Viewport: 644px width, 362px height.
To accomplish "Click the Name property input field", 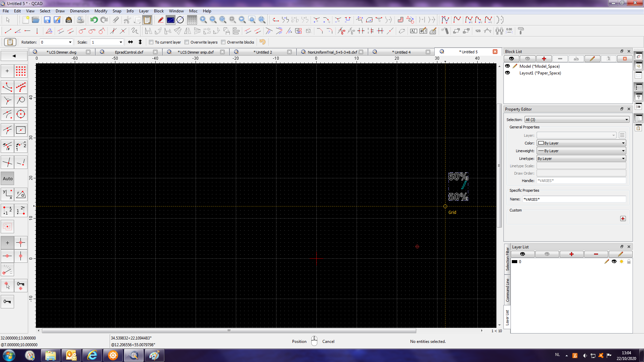I will (574, 199).
